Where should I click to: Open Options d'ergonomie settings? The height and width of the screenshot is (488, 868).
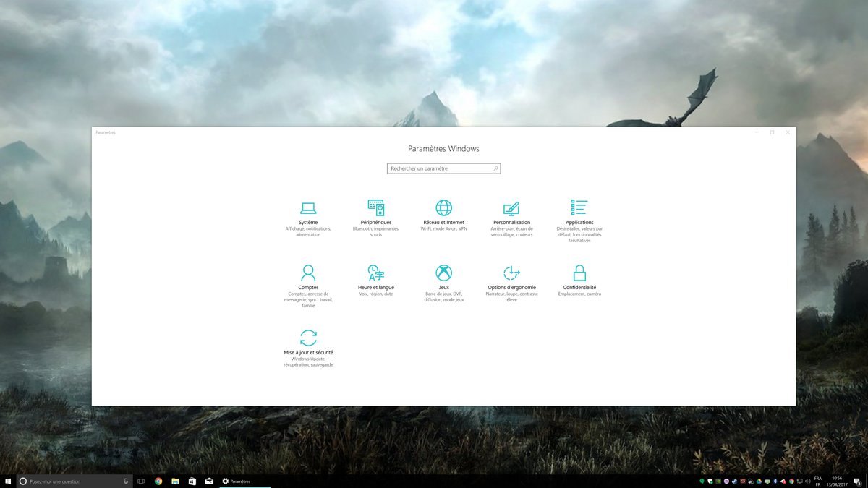(512, 278)
